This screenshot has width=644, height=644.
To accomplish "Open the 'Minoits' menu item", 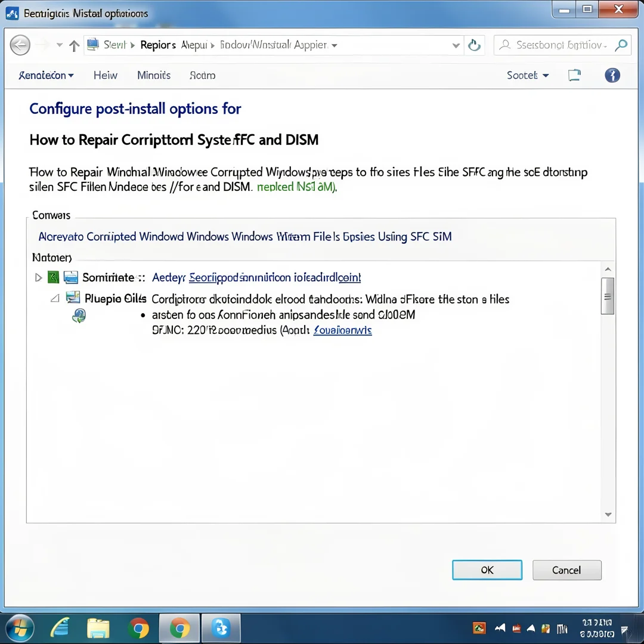I will [x=154, y=75].
